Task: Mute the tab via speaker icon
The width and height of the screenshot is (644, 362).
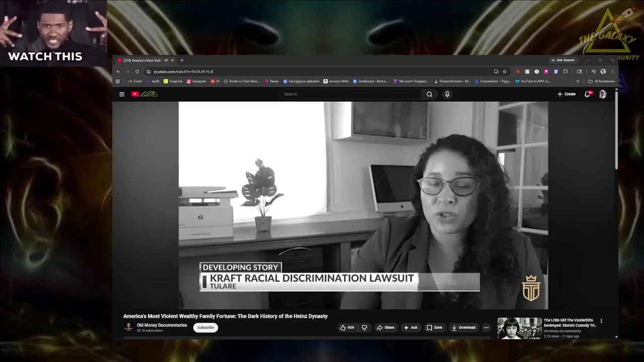Action: point(166,60)
